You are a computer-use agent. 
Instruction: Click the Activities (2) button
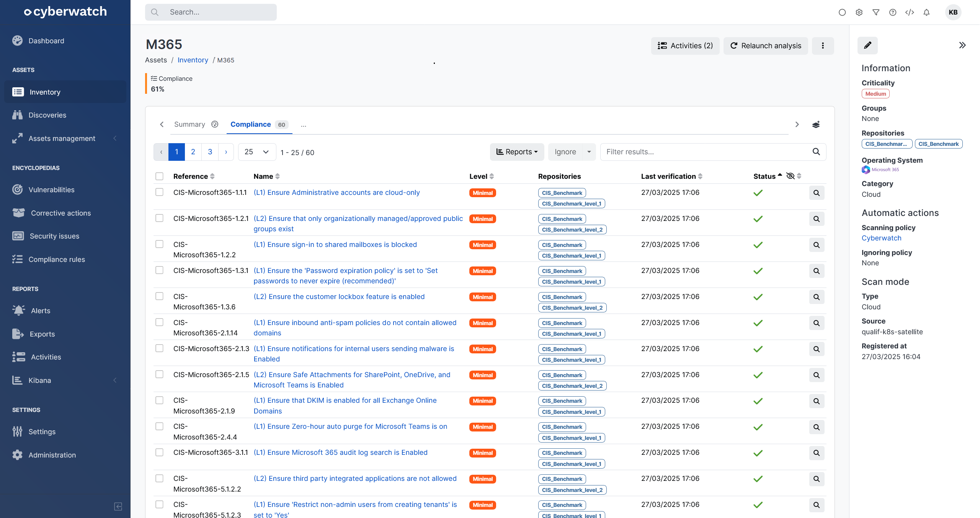click(685, 46)
